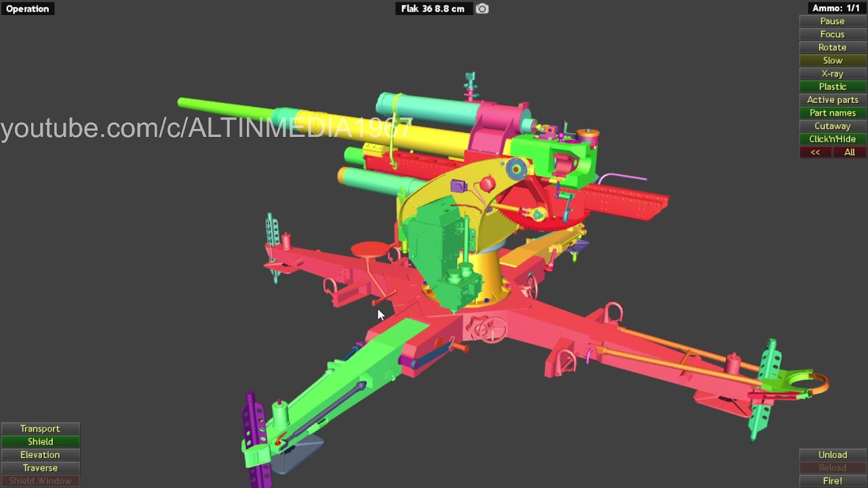Unload the gun
The height and width of the screenshot is (488, 868).
(832, 455)
